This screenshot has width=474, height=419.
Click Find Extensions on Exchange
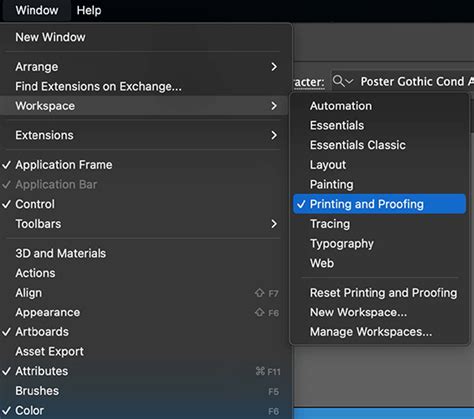click(145, 86)
